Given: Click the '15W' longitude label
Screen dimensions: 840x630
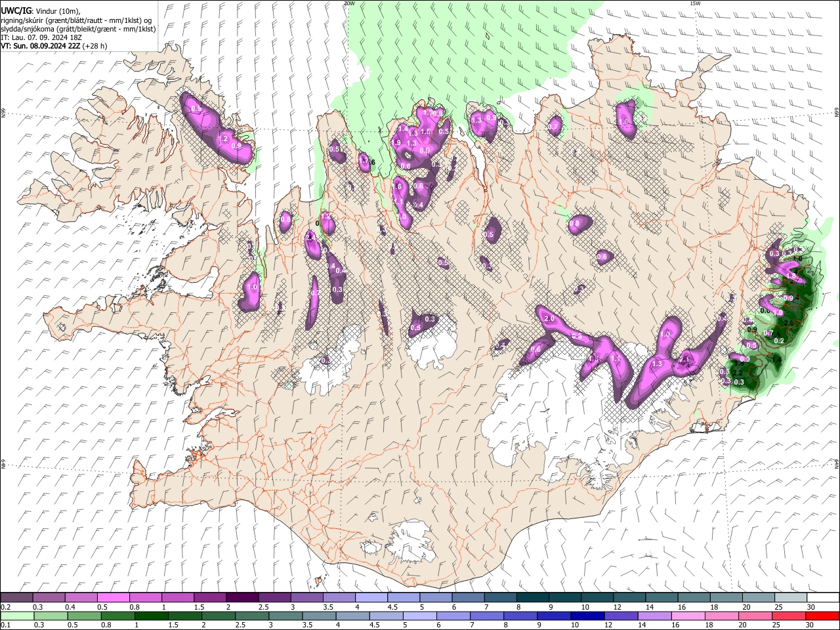Looking at the screenshot, I should (696, 3).
